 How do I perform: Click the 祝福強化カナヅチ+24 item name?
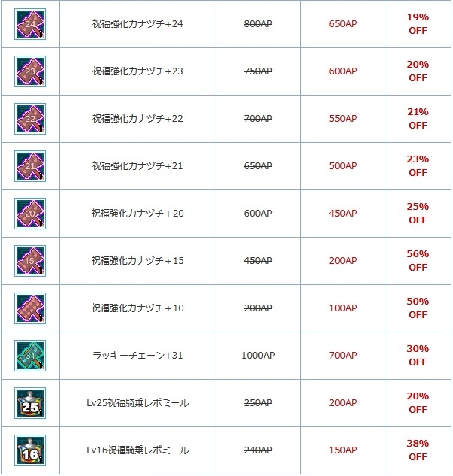(x=137, y=24)
